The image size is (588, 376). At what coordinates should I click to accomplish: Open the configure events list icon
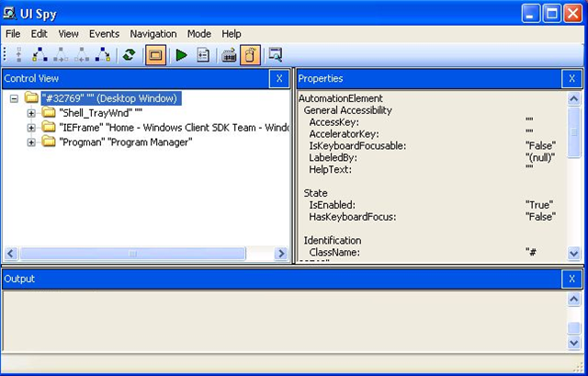[x=203, y=55]
